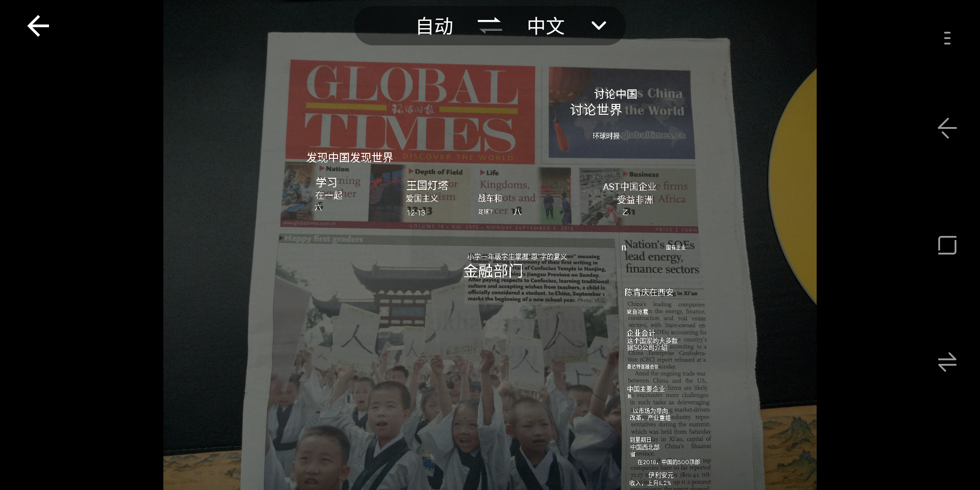Tap the double-arrow switch icon at right bottom
This screenshot has height=490, width=980.
point(947,362)
